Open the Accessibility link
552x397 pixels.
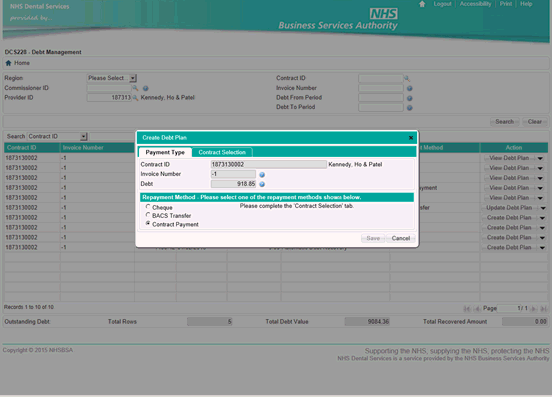tap(475, 4)
